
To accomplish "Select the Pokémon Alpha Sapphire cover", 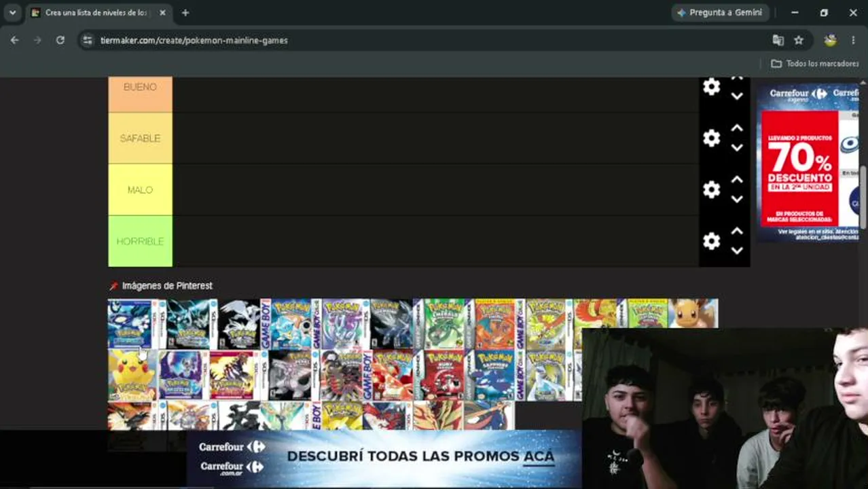I will pyautogui.click(x=133, y=324).
